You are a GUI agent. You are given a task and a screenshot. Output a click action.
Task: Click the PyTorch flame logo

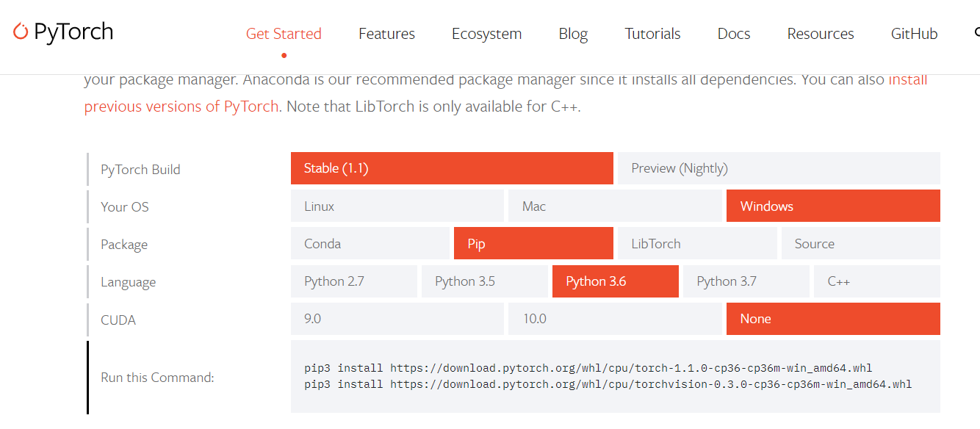pyautogui.click(x=21, y=32)
